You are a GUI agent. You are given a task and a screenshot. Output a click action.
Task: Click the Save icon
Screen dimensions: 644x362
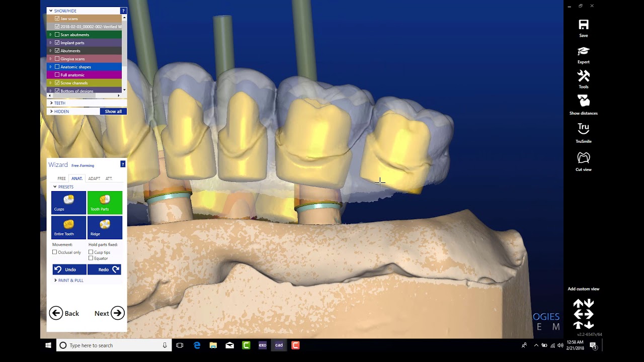pyautogui.click(x=583, y=25)
